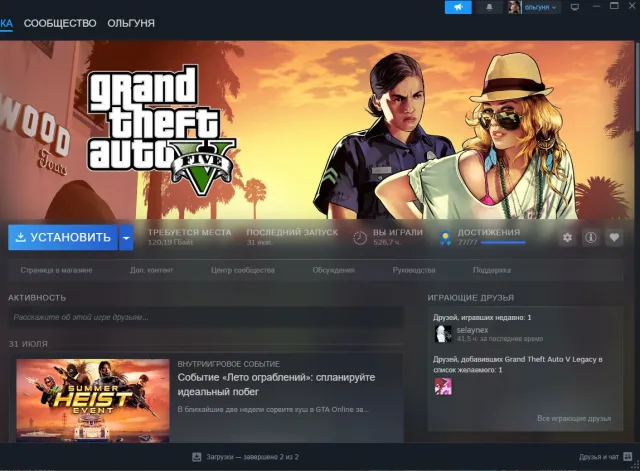Screen dimensions: 640x471
Task: Open the ДОСТИЖЕНИЯ achievements label
Action: 489,232
